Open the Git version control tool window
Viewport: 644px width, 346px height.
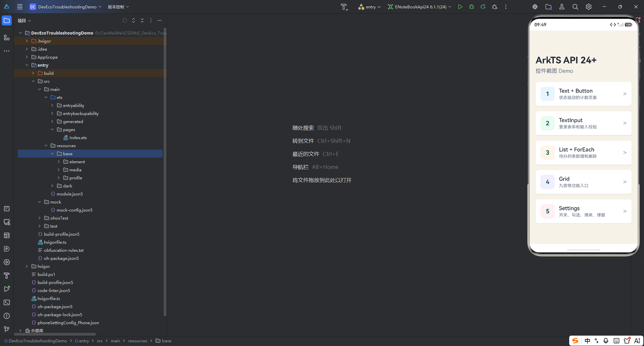[x=7, y=329]
